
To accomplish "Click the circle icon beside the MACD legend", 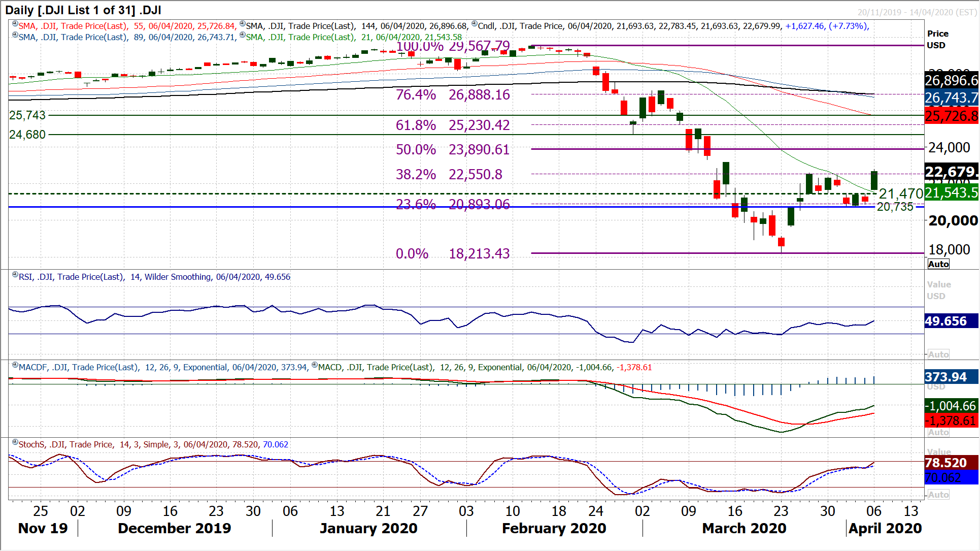I will tap(315, 365).
